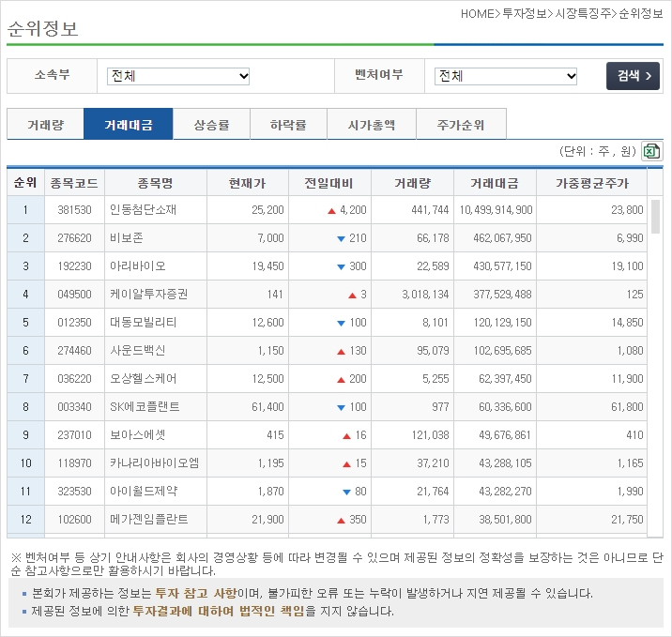The image size is (672, 637).
Task: Click the 거래량 column header in table
Action: [412, 183]
